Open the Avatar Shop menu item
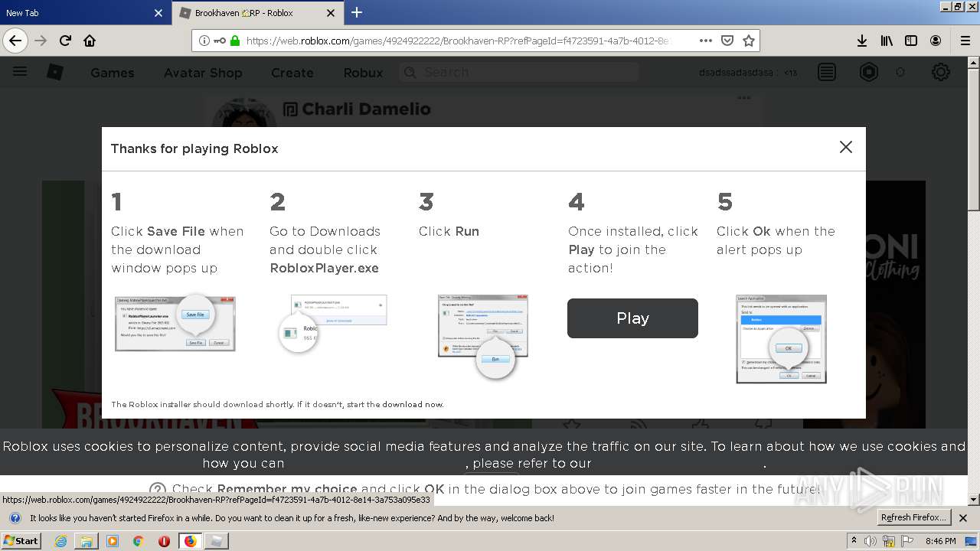This screenshot has height=551, width=980. [203, 73]
